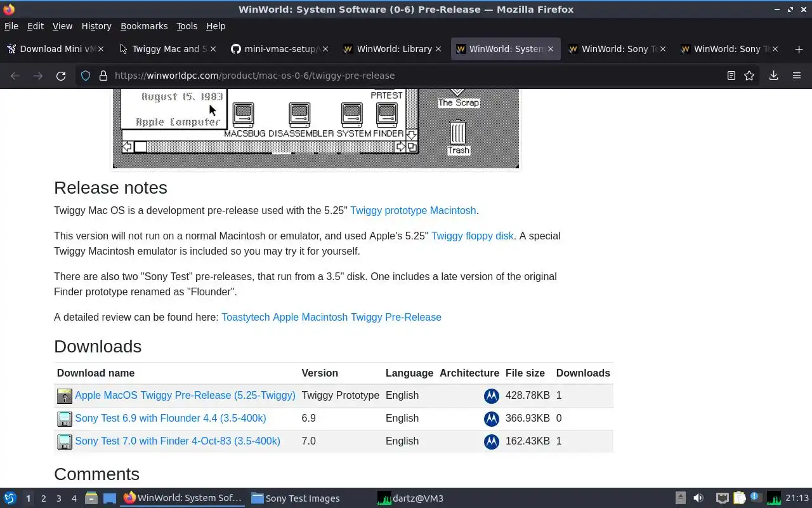Open the Toastytech Apple Macintosh Twiggy Pre-Release link
Viewport: 812px width, 508px height.
click(x=331, y=317)
